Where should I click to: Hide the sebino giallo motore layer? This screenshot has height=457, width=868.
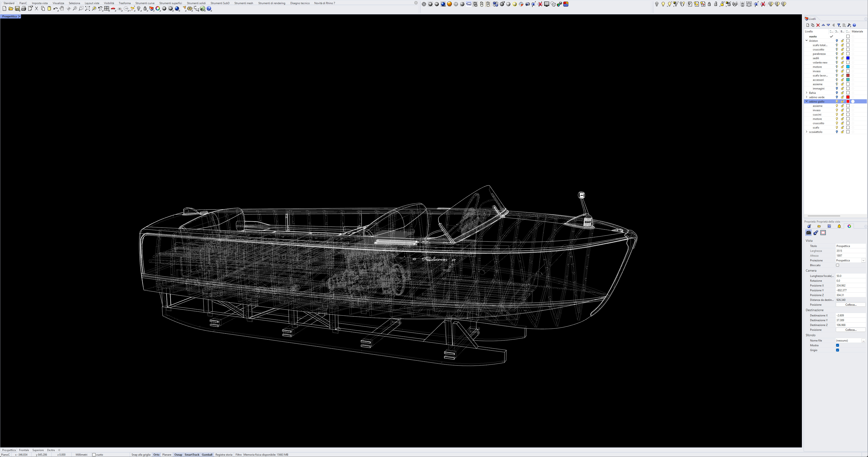(x=837, y=119)
